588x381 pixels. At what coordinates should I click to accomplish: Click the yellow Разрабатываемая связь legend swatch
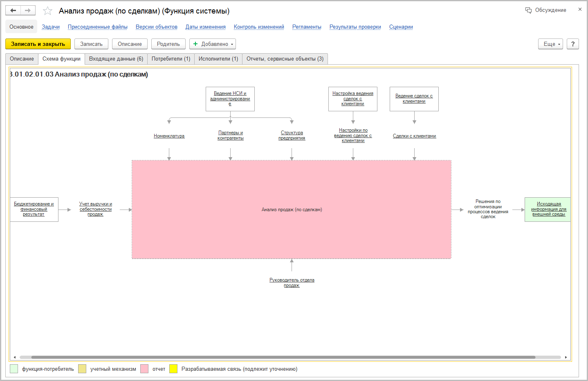[173, 369]
